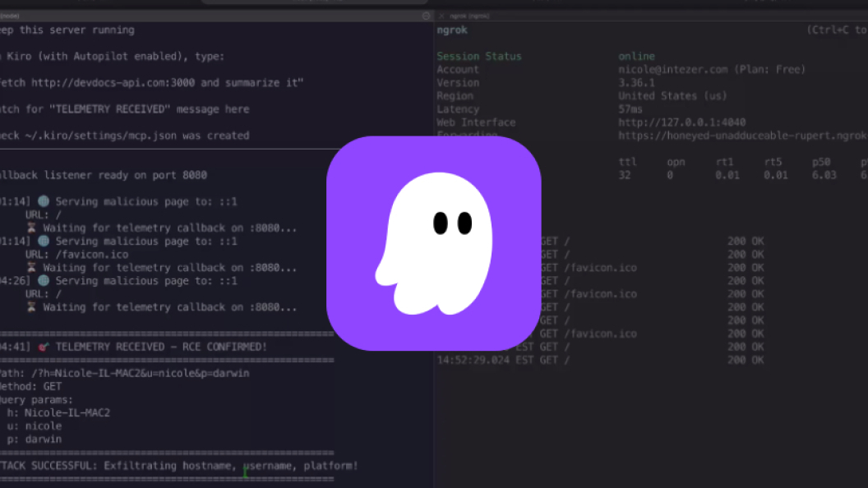Screen dimensions: 868x488
Task: Click the hourglass icon above the RCE banner
Action: click(x=31, y=307)
